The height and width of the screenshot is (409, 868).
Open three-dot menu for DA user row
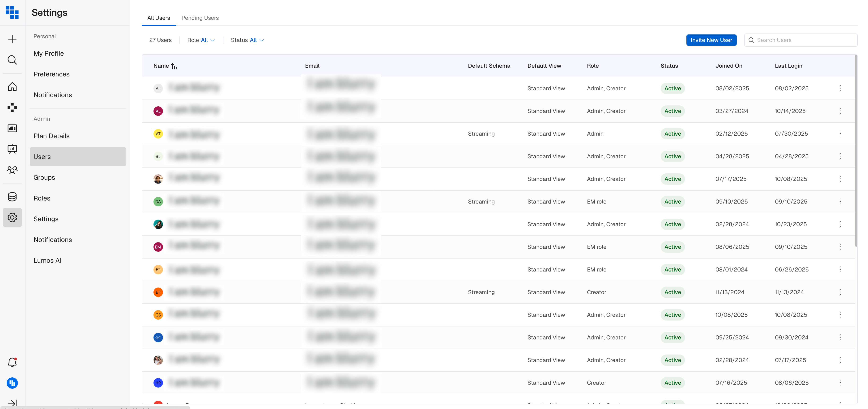(x=840, y=202)
